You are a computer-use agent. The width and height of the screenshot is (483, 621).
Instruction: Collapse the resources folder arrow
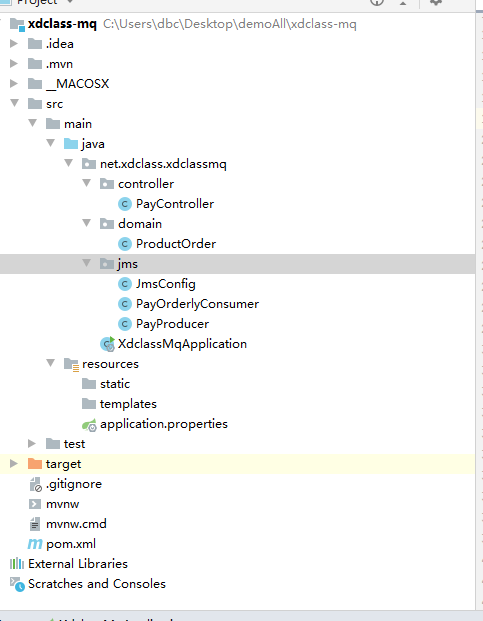[51, 363]
